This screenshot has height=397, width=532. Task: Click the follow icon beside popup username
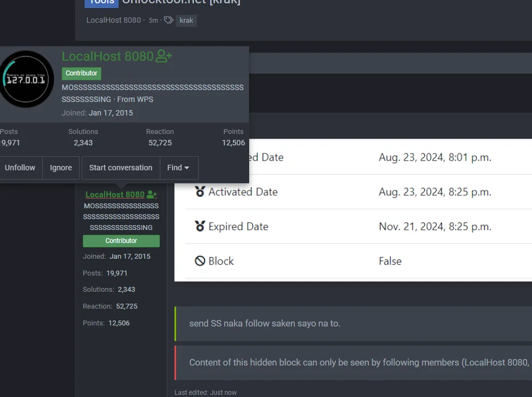pos(164,56)
